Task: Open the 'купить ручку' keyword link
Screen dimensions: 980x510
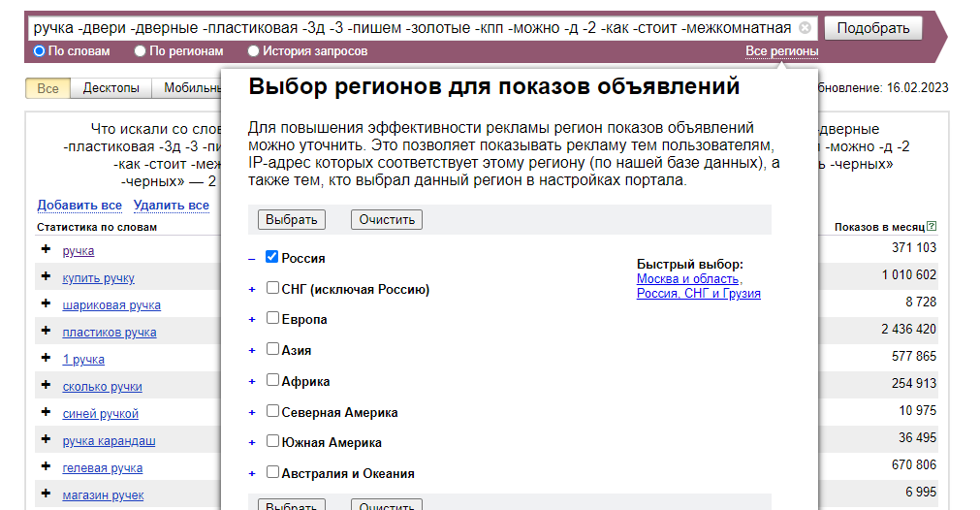Action: tap(98, 278)
